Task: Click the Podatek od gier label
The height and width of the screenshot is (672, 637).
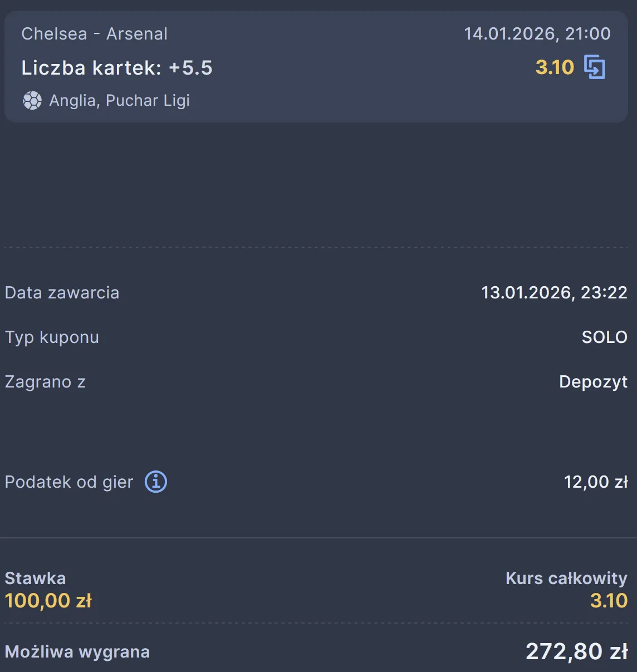Action: [x=68, y=482]
